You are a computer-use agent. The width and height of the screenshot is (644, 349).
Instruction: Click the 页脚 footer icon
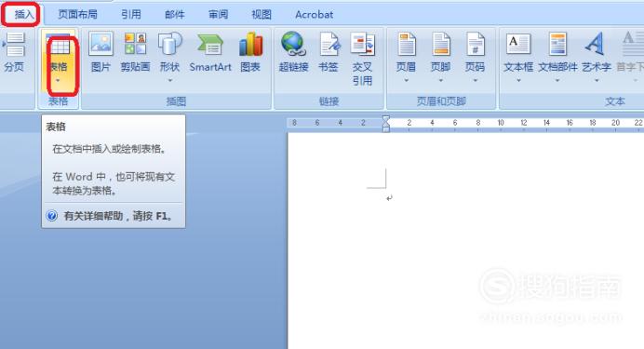point(441,45)
